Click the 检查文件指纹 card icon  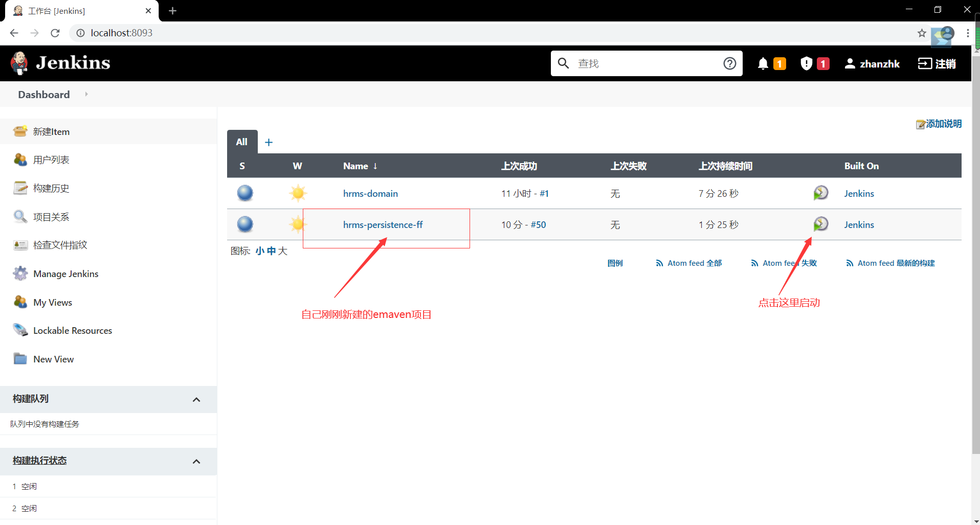[x=20, y=245]
